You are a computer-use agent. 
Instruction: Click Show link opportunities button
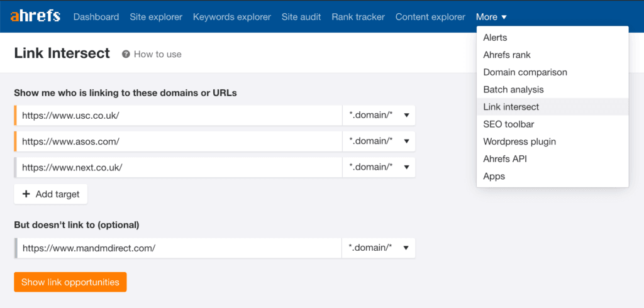click(x=70, y=282)
